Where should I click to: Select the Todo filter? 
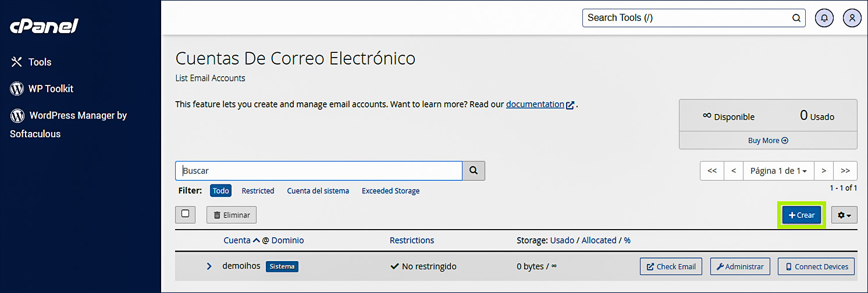220,191
